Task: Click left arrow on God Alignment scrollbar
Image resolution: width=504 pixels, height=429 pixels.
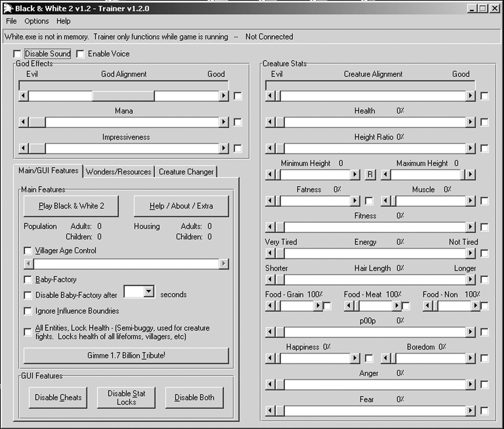Action: click(x=23, y=96)
